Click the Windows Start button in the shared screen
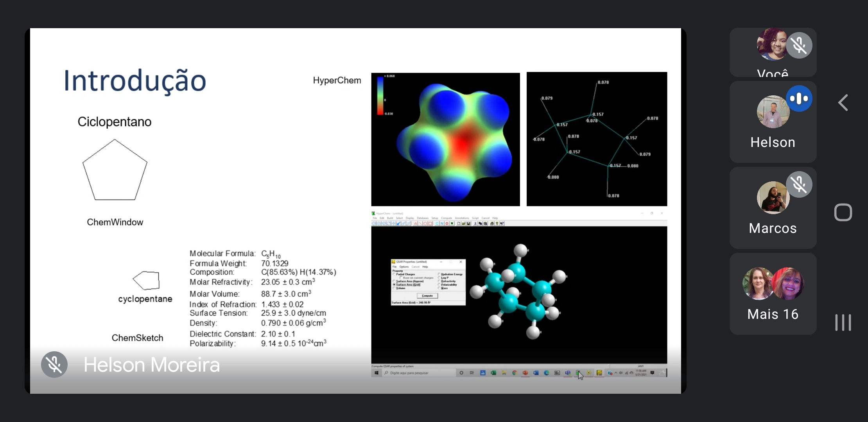Image resolution: width=868 pixels, height=422 pixels. (376, 373)
